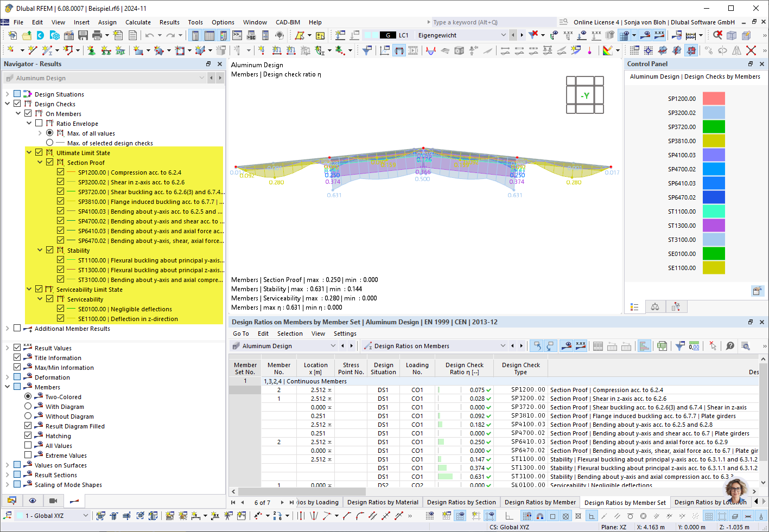
Task: Click the filter funnel icon in table toolbar
Action: pyautogui.click(x=680, y=346)
